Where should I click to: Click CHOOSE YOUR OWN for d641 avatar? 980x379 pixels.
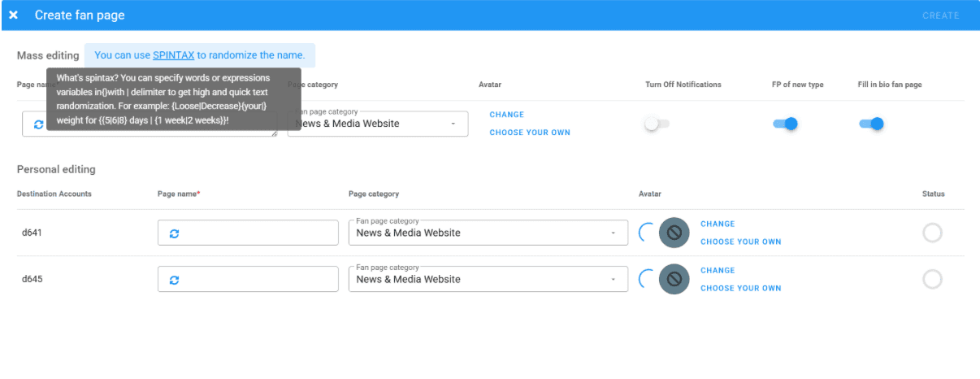740,242
